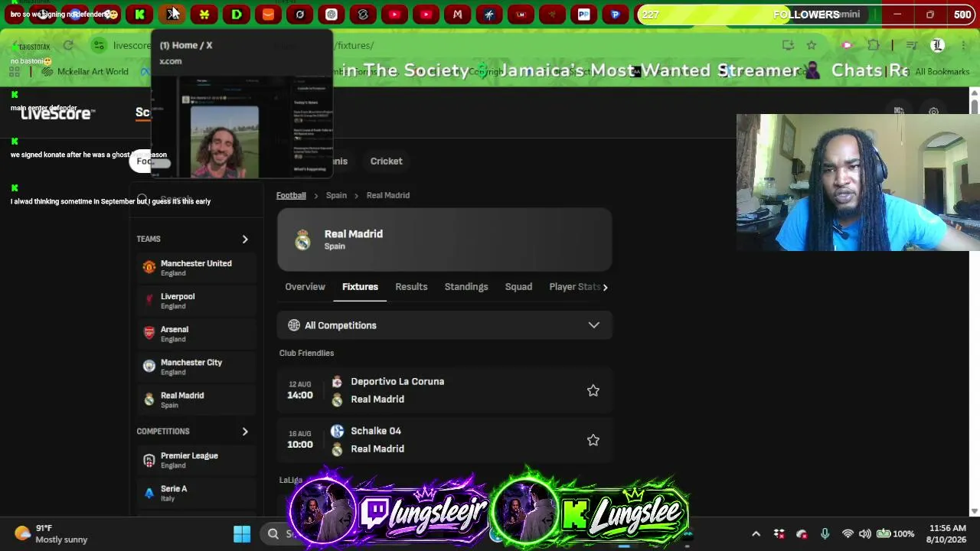
Task: Open the LiveScore settings gear icon
Action: click(933, 112)
